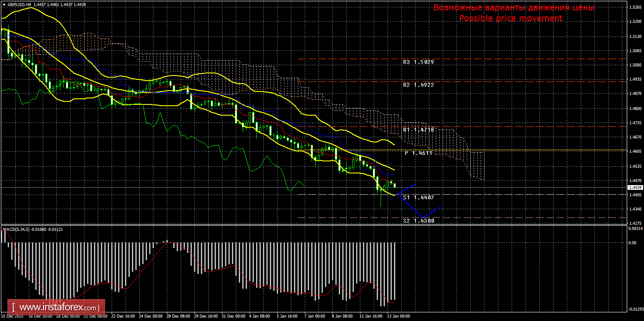
Task: Click the current price tag 1.4439 on axis
Action: (x=635, y=188)
